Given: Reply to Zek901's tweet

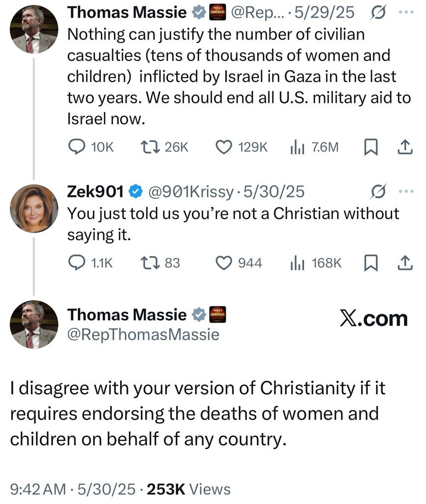Looking at the screenshot, I should tap(76, 263).
